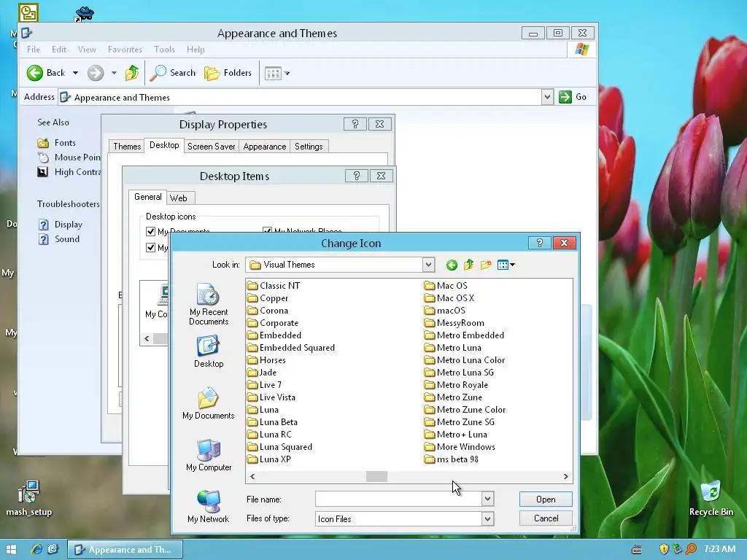This screenshot has width=747, height=560.
Task: Click security shield icon in system tray
Action: coord(664,549)
